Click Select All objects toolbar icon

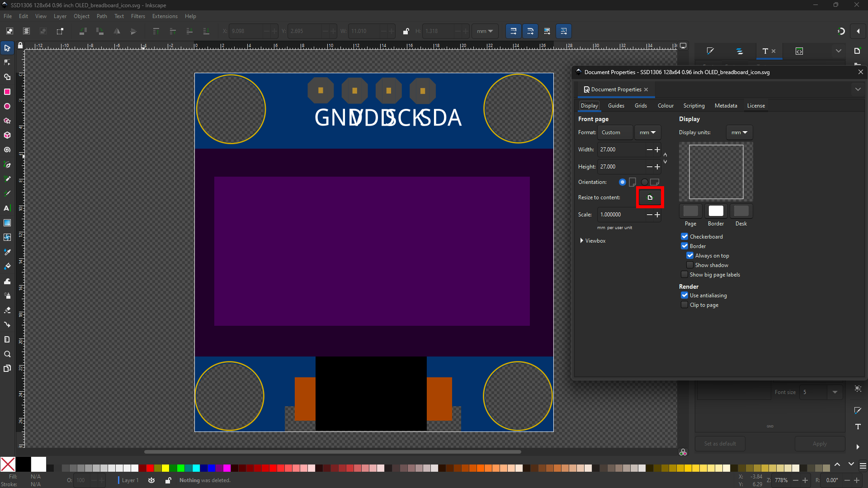[9, 31]
